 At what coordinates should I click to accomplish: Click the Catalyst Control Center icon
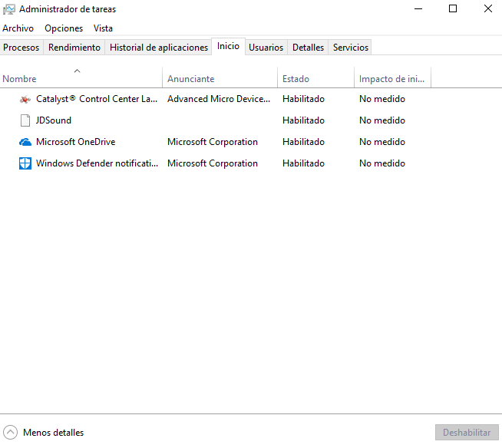click(x=25, y=99)
